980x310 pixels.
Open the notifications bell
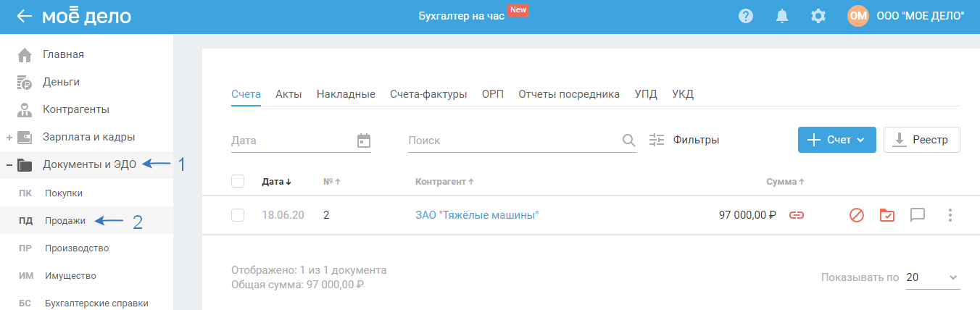782,16
